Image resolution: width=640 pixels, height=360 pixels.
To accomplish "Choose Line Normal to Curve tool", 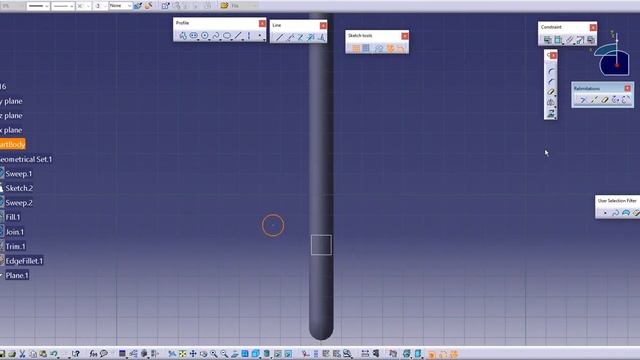I will [321, 38].
